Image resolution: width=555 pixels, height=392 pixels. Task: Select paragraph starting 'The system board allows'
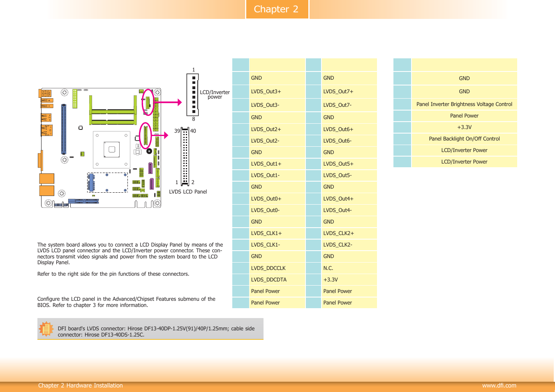pyautogui.click(x=130, y=254)
